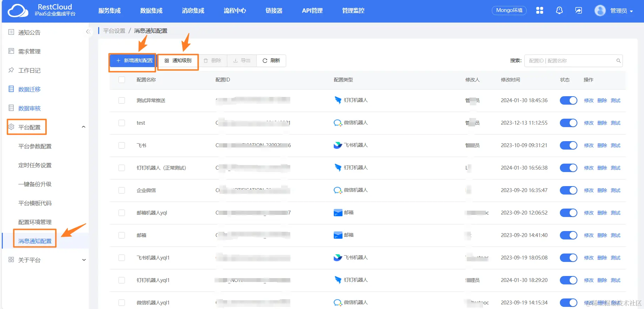Click the Mongo环境 environment badge

(509, 11)
